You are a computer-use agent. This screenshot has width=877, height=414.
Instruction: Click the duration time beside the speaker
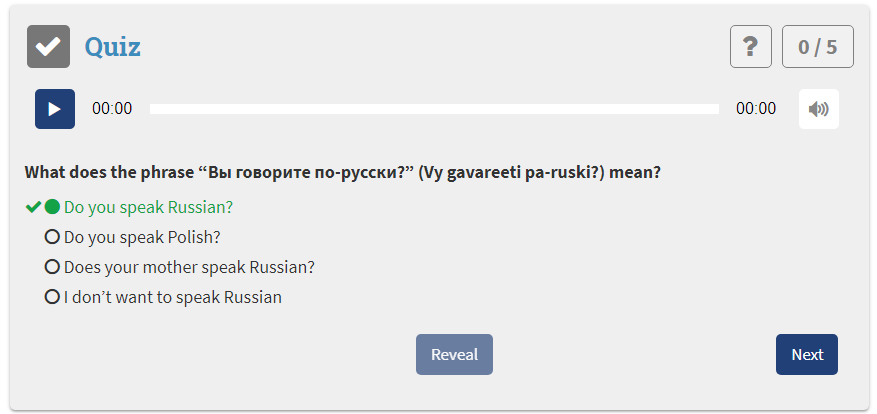click(x=756, y=109)
